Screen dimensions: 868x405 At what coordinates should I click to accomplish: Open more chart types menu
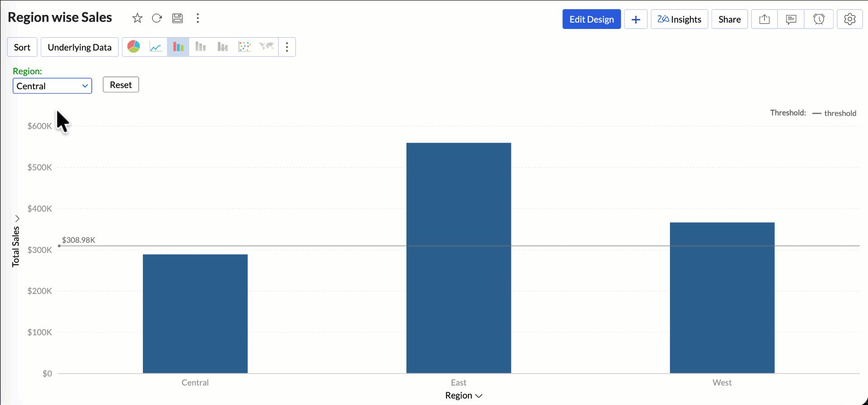(287, 47)
